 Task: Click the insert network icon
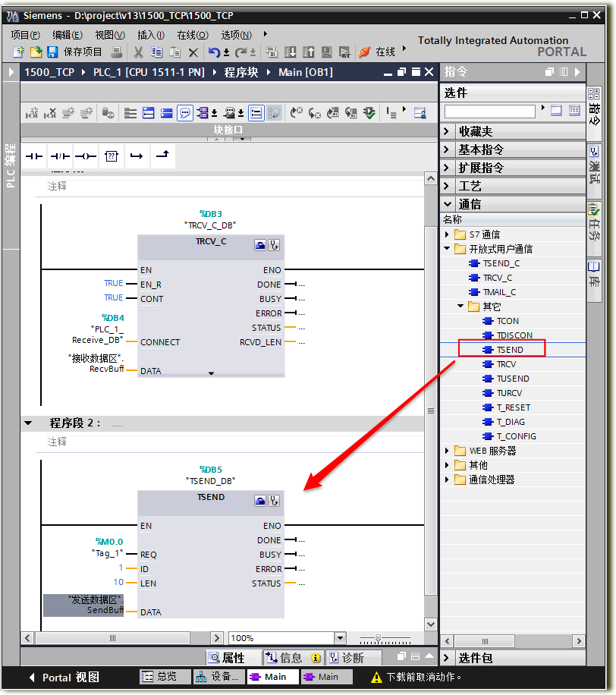coord(32,114)
